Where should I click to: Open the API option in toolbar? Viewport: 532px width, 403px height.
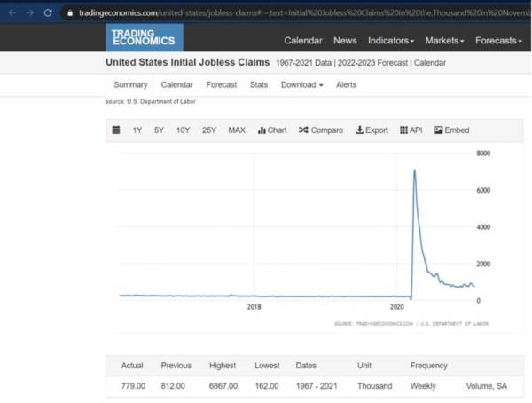click(411, 130)
